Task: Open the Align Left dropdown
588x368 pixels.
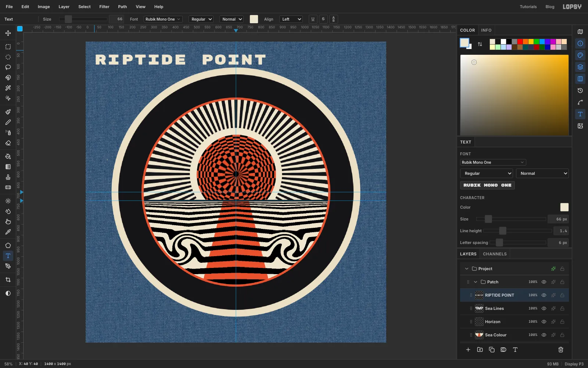Action: pyautogui.click(x=291, y=19)
